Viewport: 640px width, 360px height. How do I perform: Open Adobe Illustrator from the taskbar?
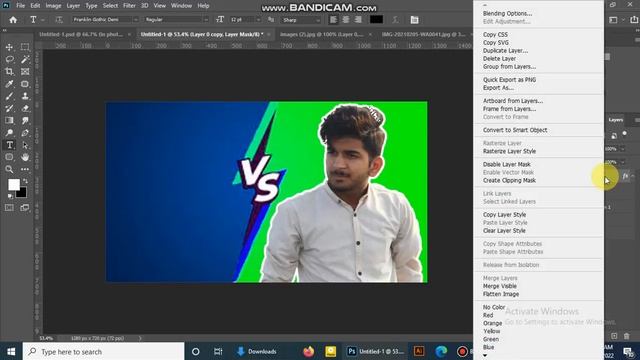[x=418, y=351]
